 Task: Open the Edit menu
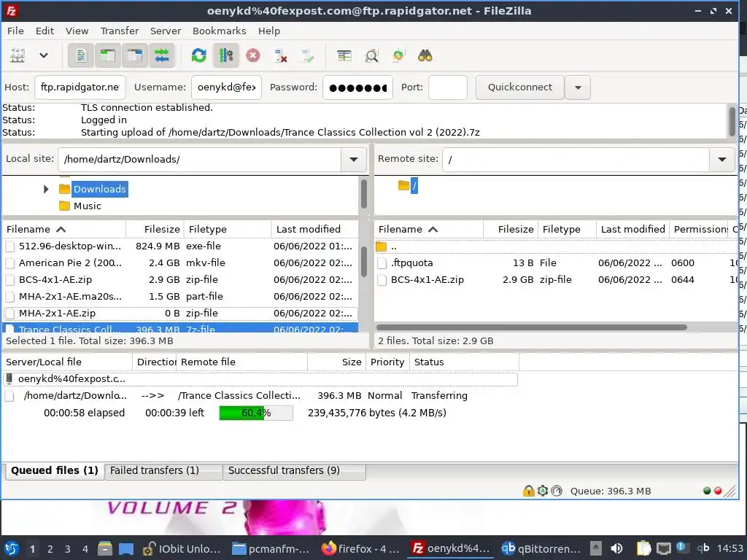coord(44,31)
